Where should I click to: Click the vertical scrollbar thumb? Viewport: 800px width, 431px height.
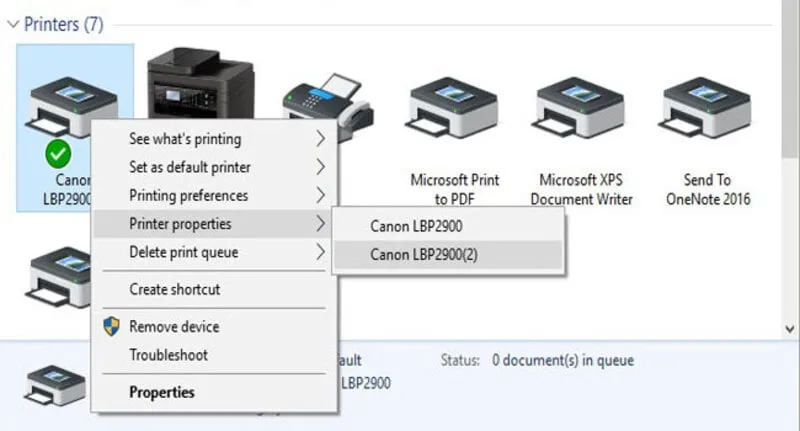coord(790,77)
